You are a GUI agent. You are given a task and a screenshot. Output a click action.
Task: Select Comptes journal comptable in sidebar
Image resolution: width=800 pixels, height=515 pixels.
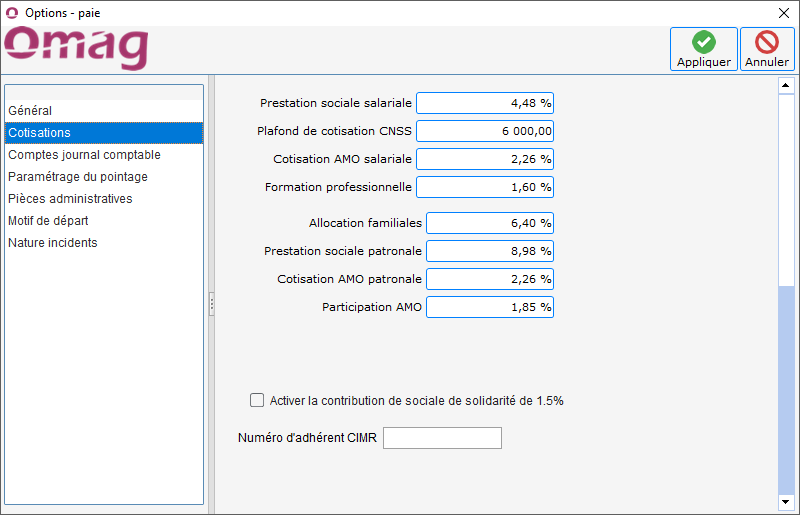click(x=84, y=155)
